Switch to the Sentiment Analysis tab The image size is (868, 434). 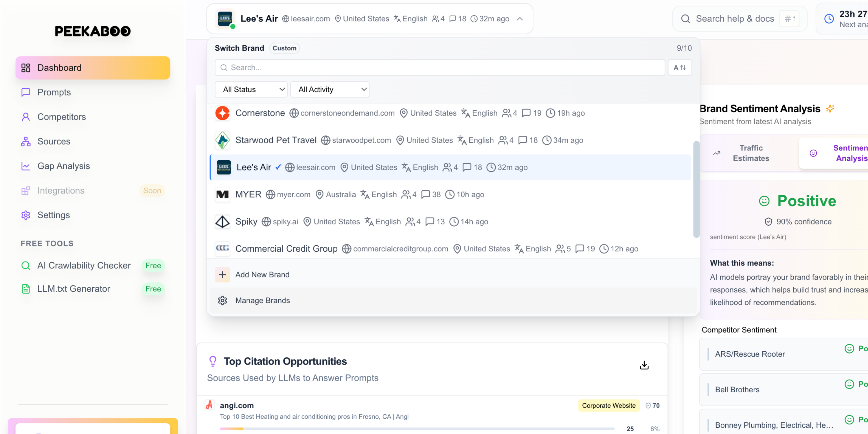[x=834, y=153]
